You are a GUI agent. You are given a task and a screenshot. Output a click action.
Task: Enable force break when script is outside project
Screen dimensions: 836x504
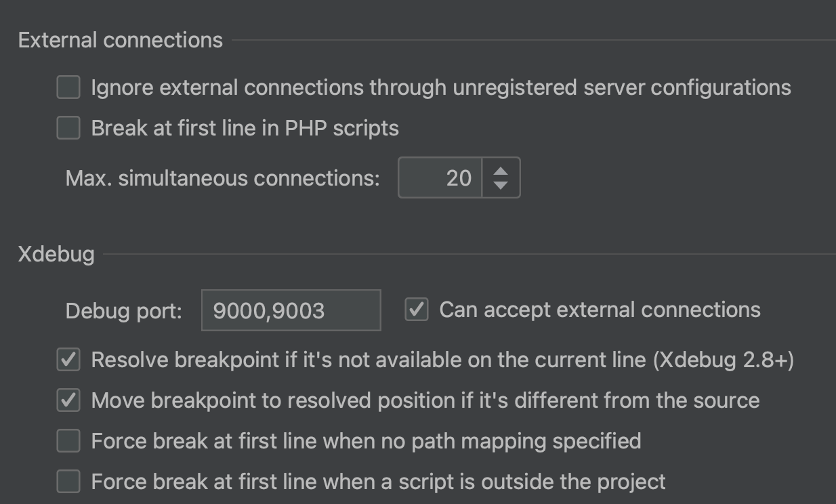[x=68, y=481]
